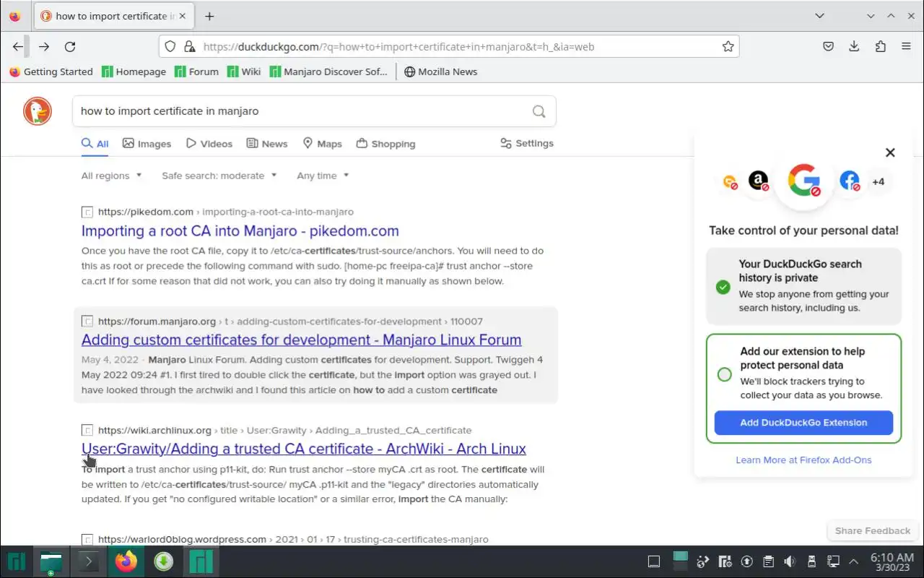This screenshot has height=578, width=924.
Task: Open the green download installer taskbar icon
Action: 164,561
